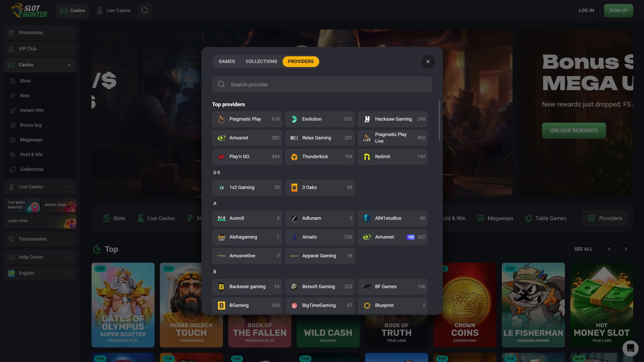
Task: Click the Hold & Win icon in sidebar
Action: 13,155
